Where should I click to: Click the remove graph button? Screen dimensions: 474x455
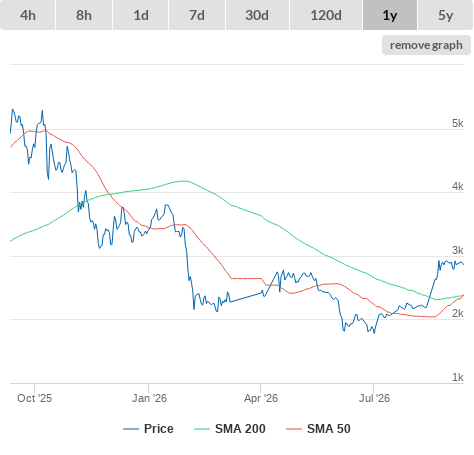(426, 45)
